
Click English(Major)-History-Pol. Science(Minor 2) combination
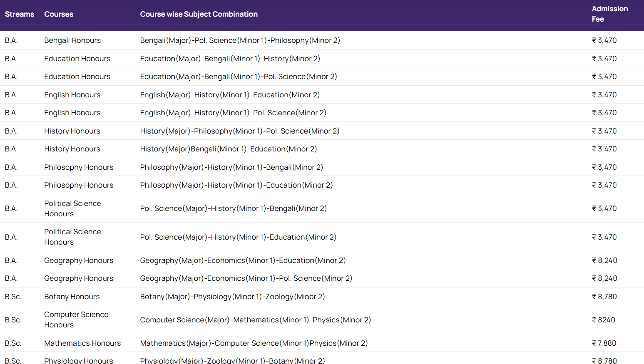(x=233, y=113)
